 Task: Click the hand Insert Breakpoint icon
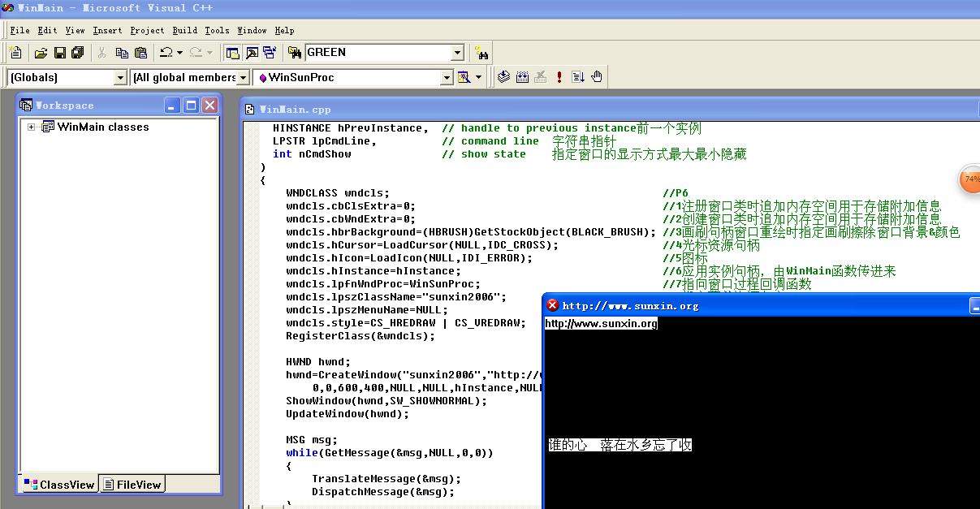597,77
